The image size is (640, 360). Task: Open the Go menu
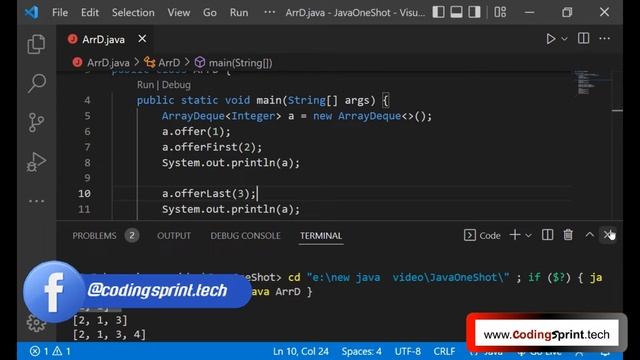point(210,12)
